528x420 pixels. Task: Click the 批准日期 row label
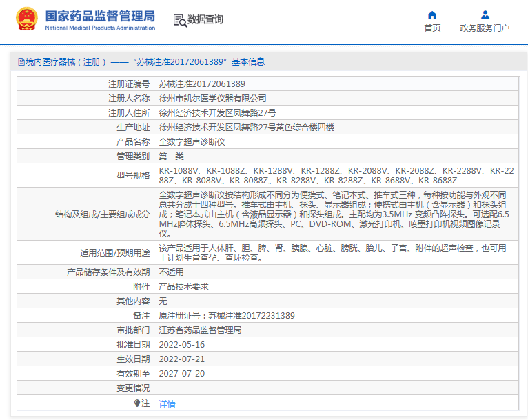[x=133, y=345]
